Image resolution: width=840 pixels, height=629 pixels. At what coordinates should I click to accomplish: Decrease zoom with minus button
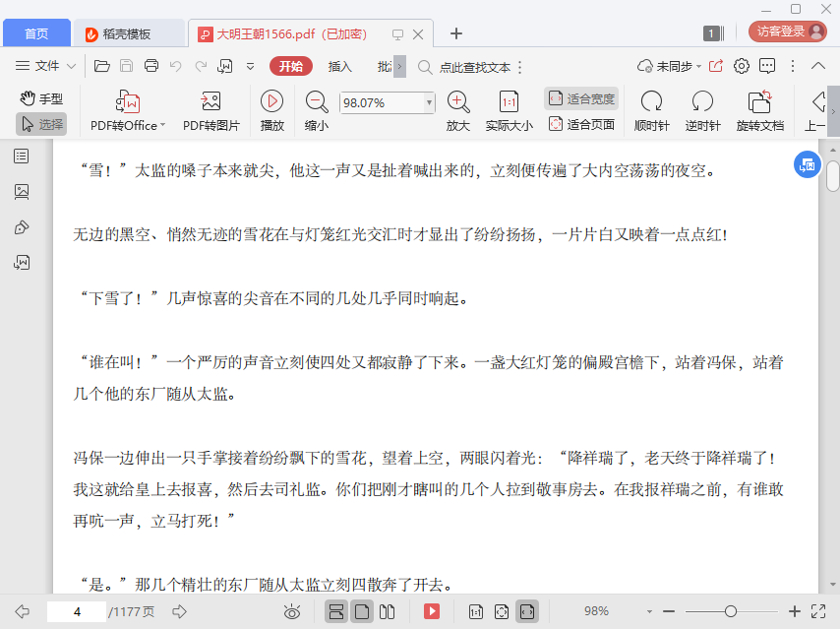669,611
